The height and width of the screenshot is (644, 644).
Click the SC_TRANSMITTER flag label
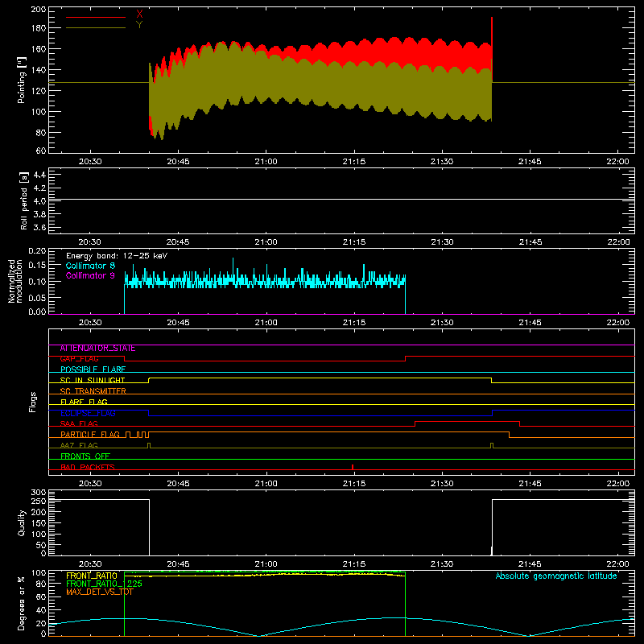tap(93, 391)
